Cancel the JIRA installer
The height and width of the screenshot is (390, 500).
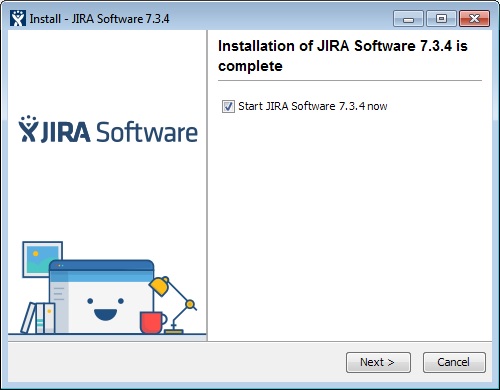tap(454, 362)
